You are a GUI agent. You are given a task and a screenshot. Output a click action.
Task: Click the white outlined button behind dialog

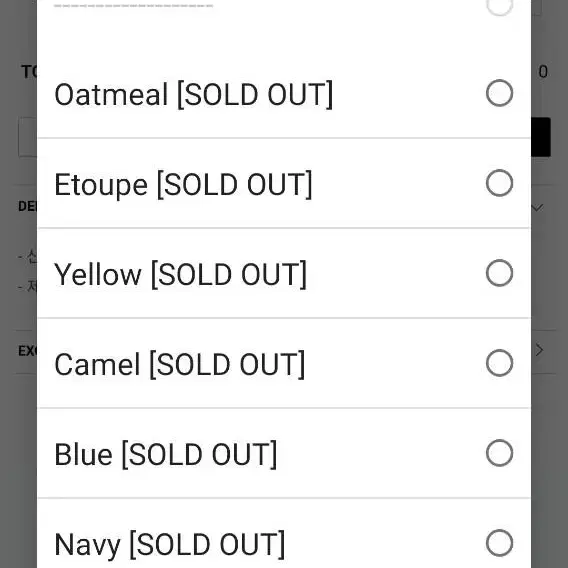point(28,137)
